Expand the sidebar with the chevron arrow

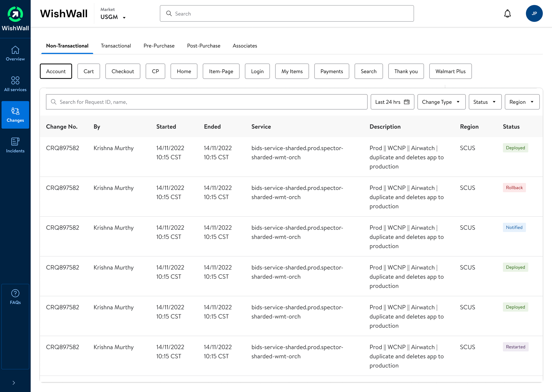pyautogui.click(x=14, y=383)
